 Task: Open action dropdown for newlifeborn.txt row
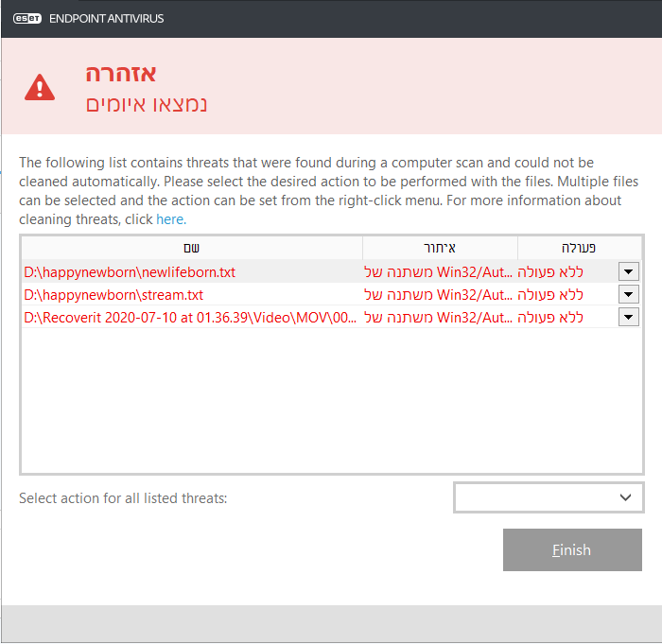pos(629,271)
